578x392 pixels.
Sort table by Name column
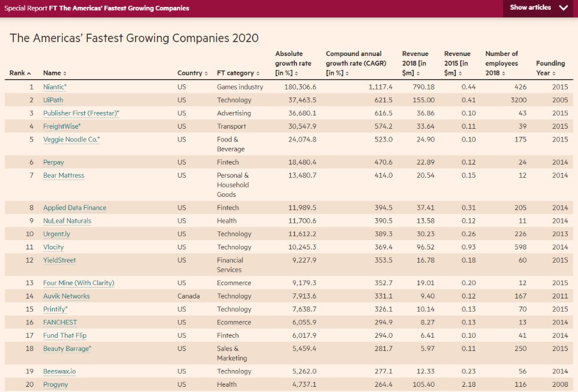click(x=54, y=73)
